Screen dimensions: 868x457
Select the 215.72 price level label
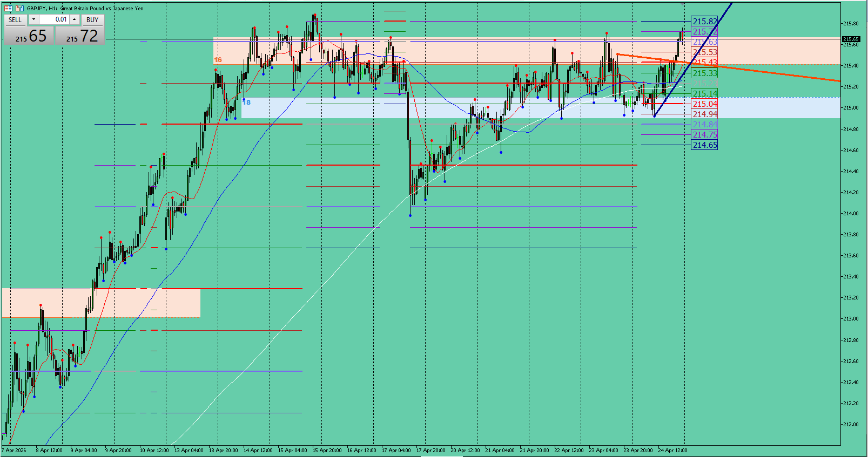[x=704, y=32]
